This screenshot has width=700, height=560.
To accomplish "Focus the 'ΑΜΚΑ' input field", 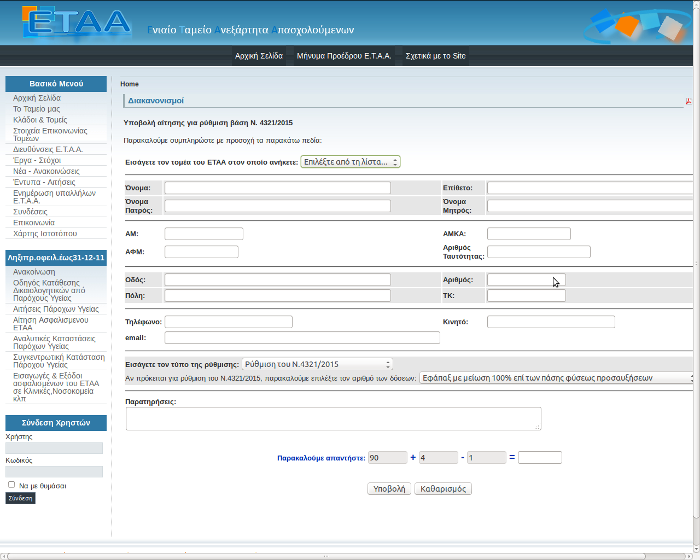I will point(529,234).
